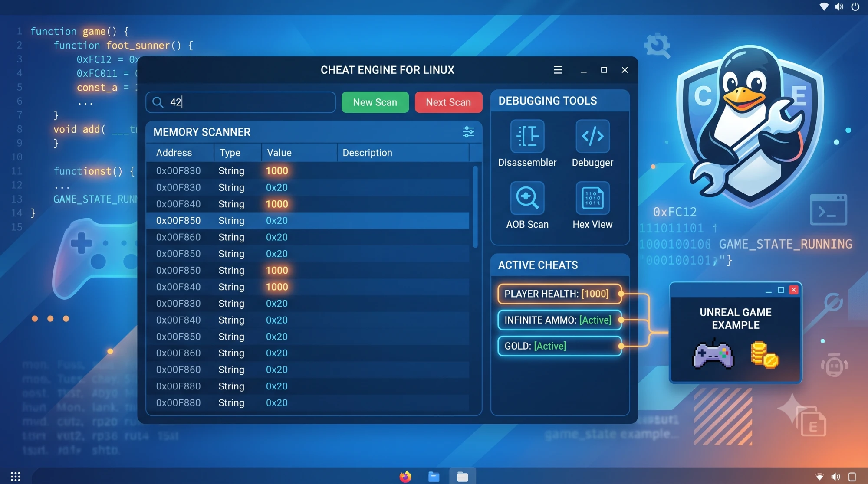Open the hamburger menu in Cheat Engine

(x=558, y=70)
